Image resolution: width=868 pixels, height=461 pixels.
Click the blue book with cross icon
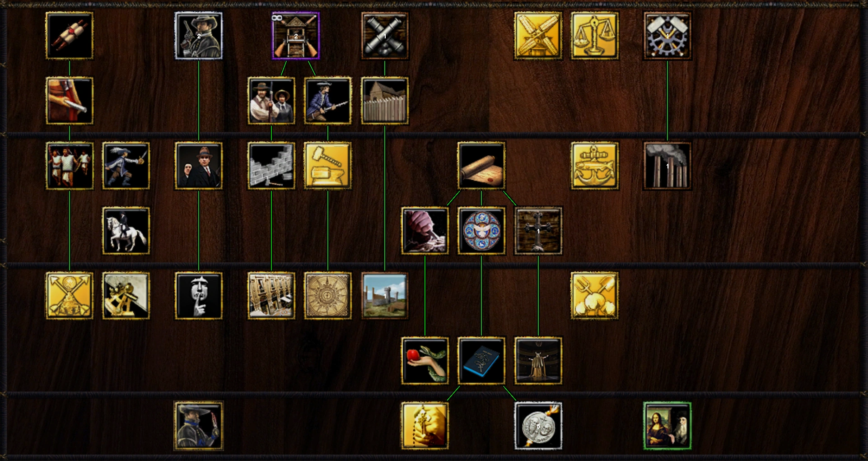(481, 361)
